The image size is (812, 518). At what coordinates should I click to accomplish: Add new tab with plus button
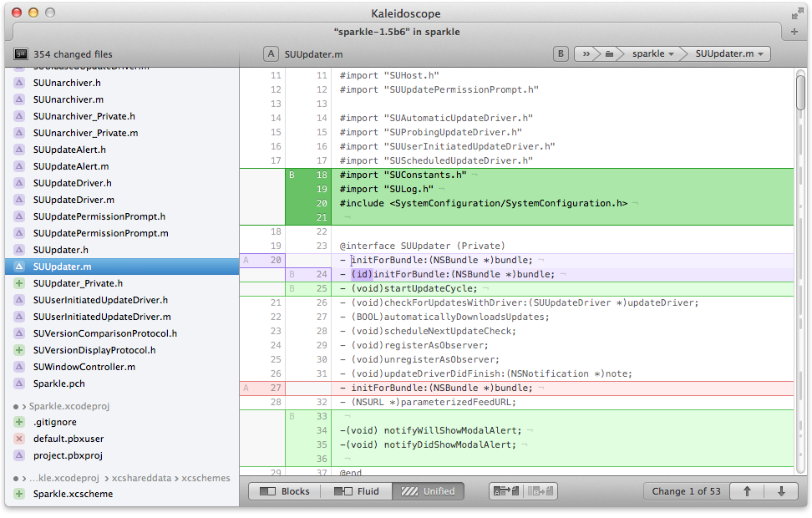tap(794, 32)
